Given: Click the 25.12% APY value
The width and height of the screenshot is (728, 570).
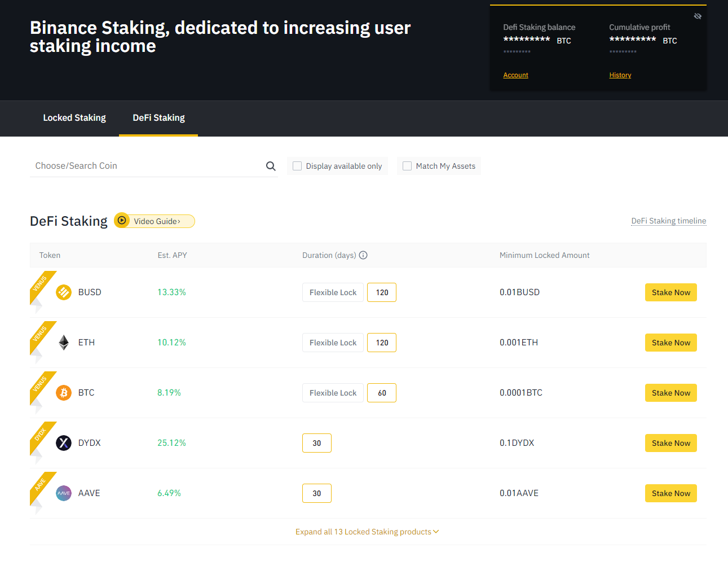Looking at the screenshot, I should pos(171,443).
